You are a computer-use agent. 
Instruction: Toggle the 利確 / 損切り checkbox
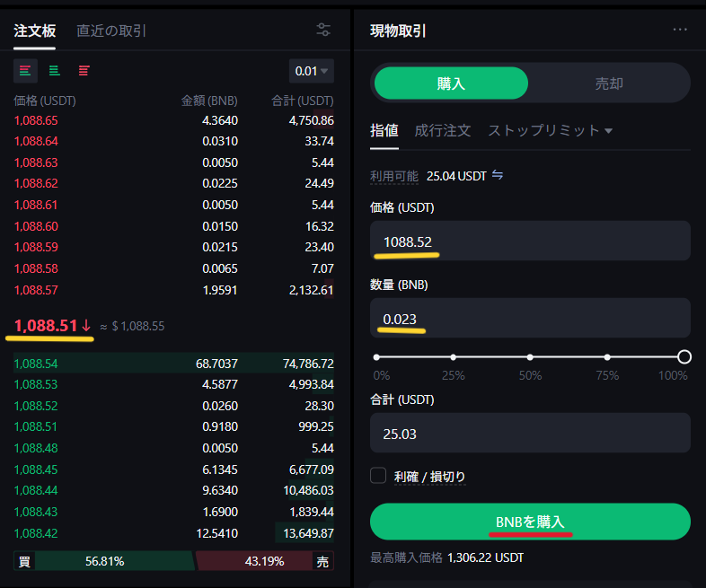[378, 476]
